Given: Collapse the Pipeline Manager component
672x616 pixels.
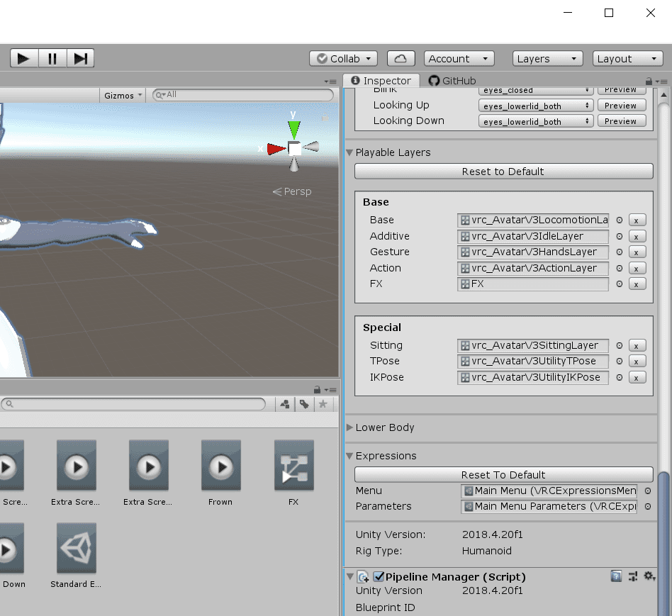Looking at the screenshot, I should tap(349, 576).
